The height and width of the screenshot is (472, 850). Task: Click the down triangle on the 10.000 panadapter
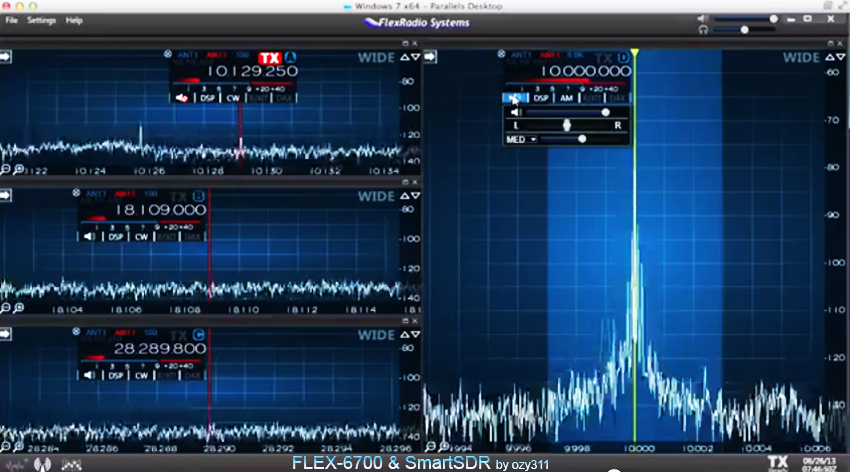[x=840, y=57]
